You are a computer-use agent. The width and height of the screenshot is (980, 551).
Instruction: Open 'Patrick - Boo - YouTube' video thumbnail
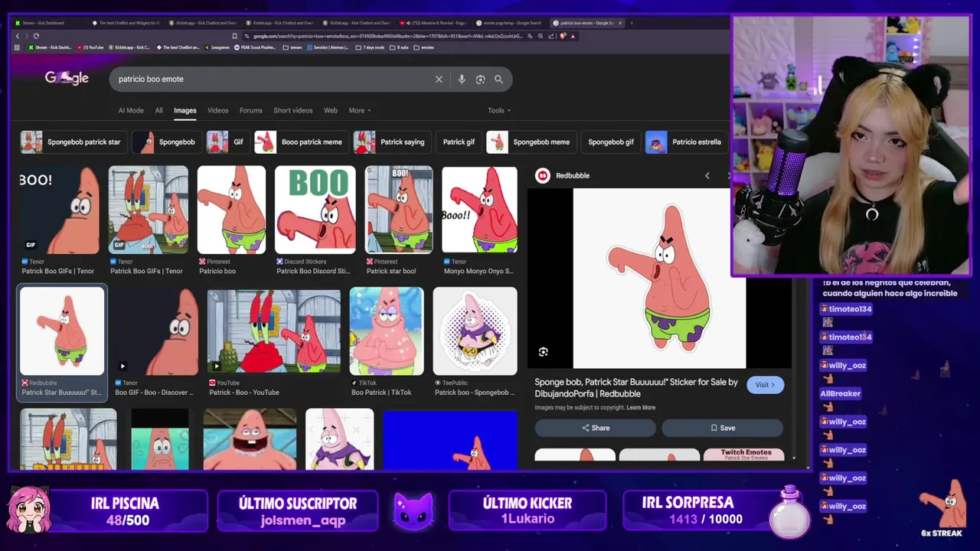pos(274,331)
